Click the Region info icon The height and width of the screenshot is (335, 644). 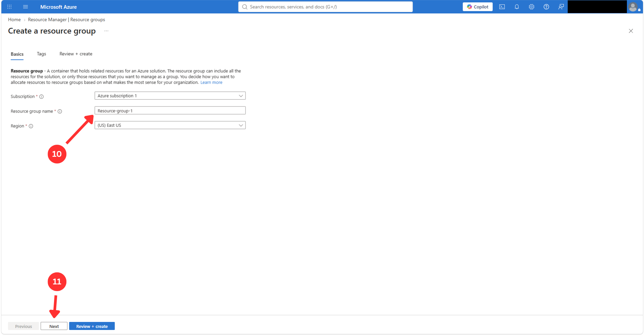[31, 126]
